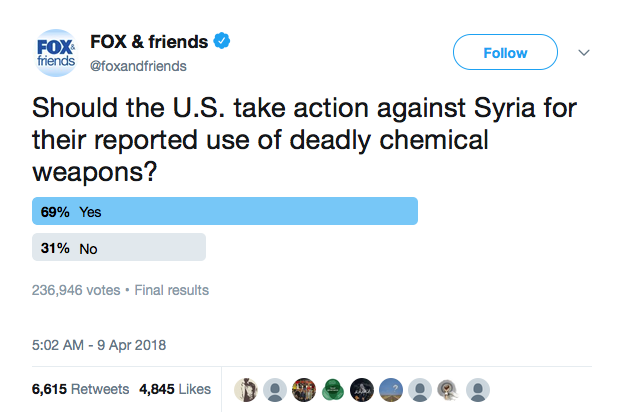View the 6,615 Retweets list
The height and width of the screenshot is (412, 627).
[80, 389]
